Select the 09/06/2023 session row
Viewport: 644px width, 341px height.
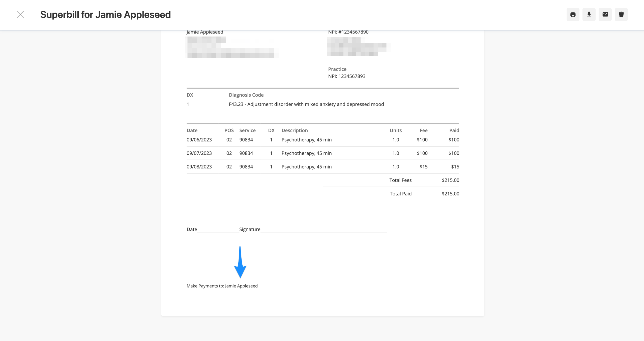click(x=199, y=140)
